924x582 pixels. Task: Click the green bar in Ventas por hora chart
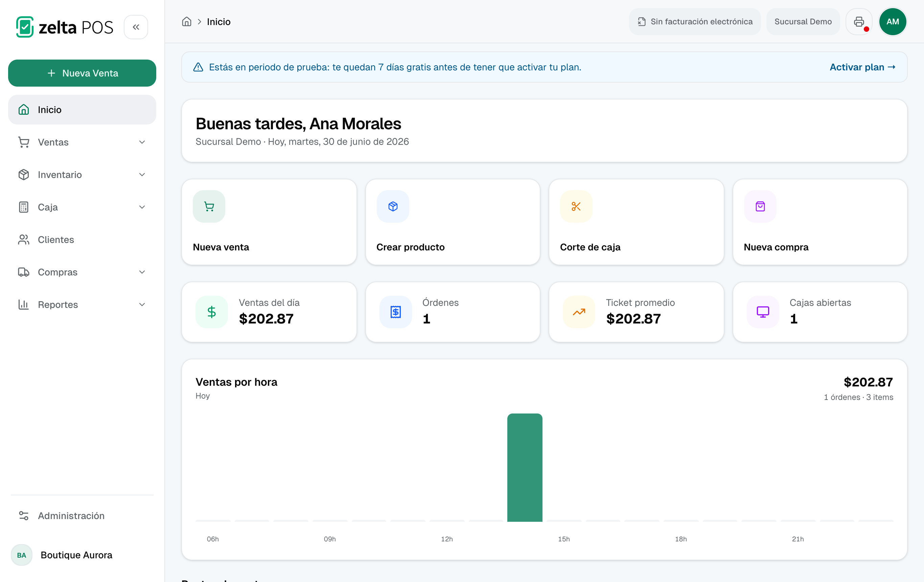pyautogui.click(x=525, y=468)
